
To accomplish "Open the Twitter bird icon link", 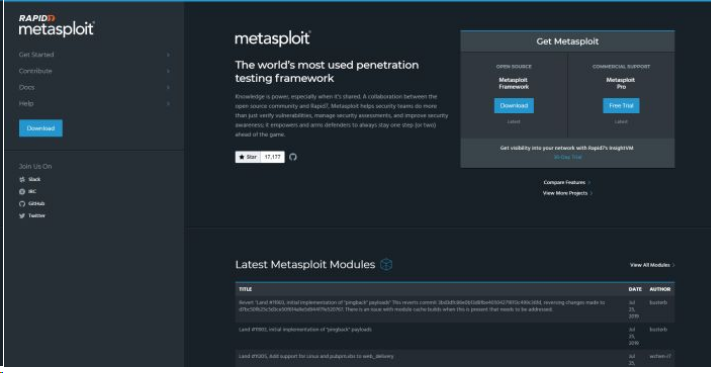I will (x=22, y=216).
